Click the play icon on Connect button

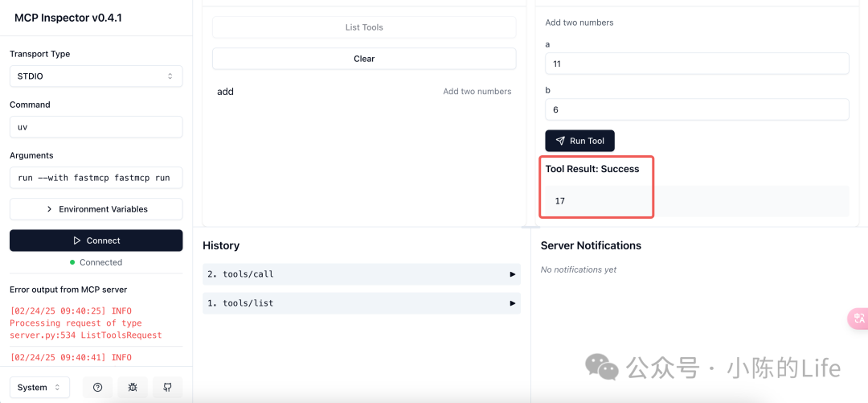[77, 241]
